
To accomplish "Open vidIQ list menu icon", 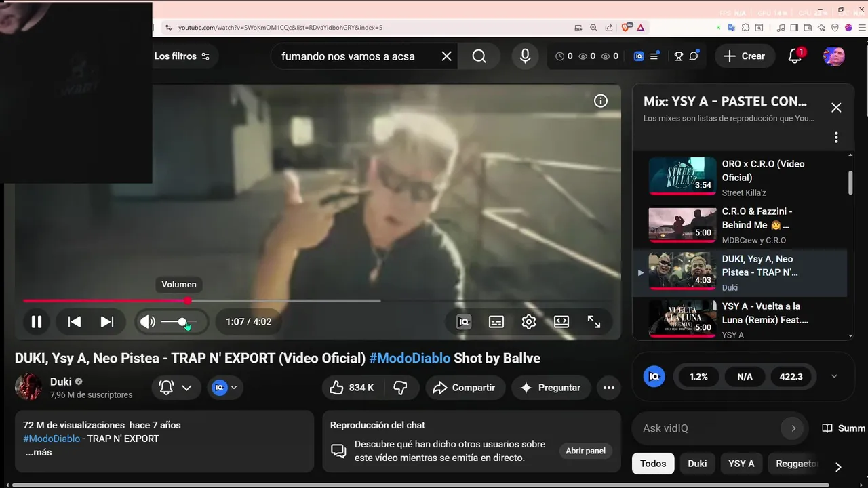I will (654, 56).
